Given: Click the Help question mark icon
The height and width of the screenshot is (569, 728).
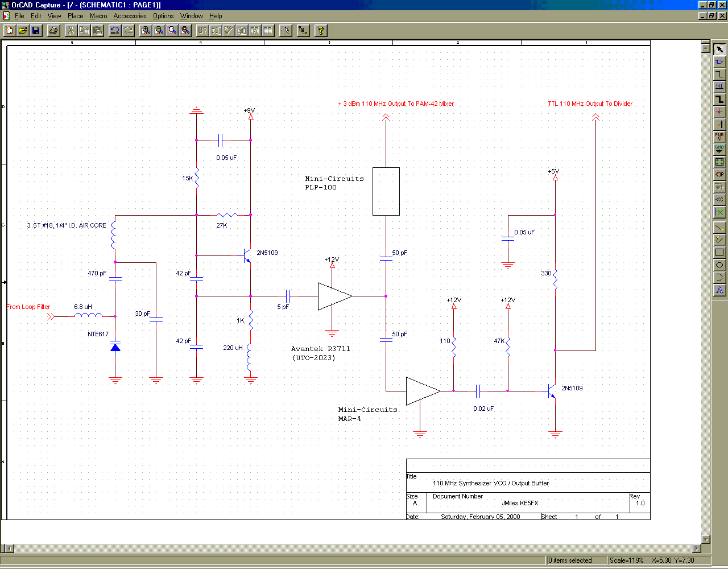Looking at the screenshot, I should tap(321, 30).
